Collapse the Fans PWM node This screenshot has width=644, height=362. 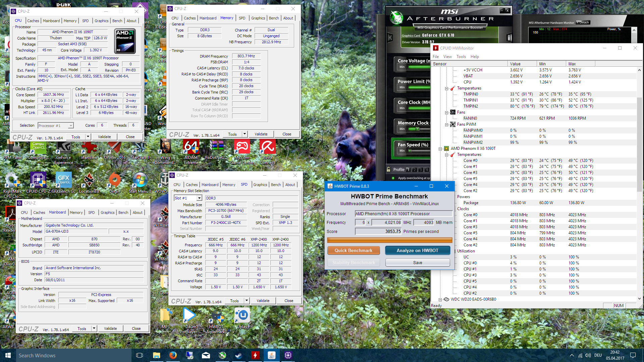[x=446, y=125]
